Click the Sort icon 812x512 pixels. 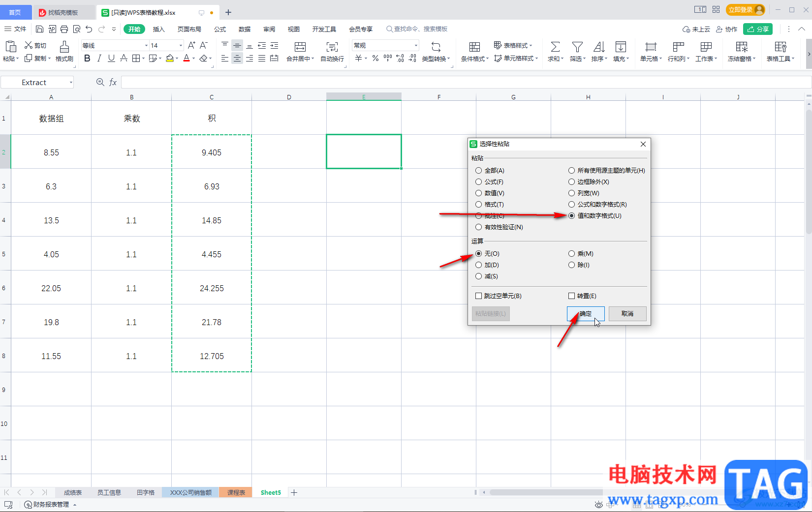tap(599, 47)
